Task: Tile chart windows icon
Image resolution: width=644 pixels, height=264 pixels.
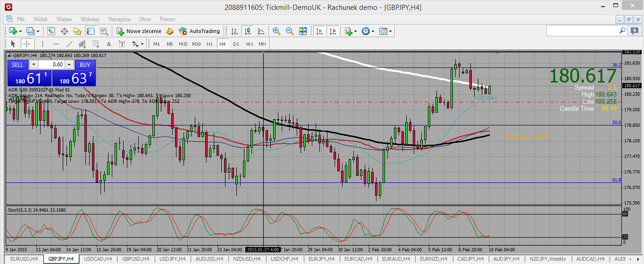Action: click(303, 31)
